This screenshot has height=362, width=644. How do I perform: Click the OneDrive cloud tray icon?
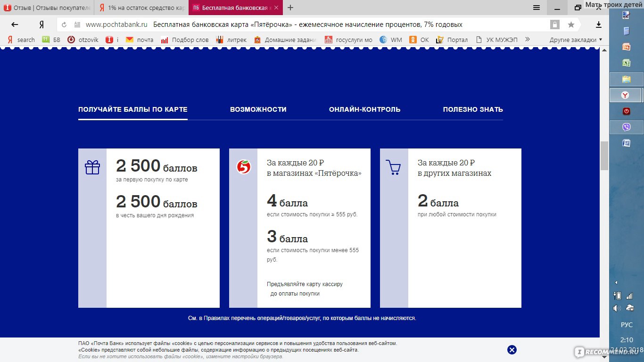click(630, 308)
